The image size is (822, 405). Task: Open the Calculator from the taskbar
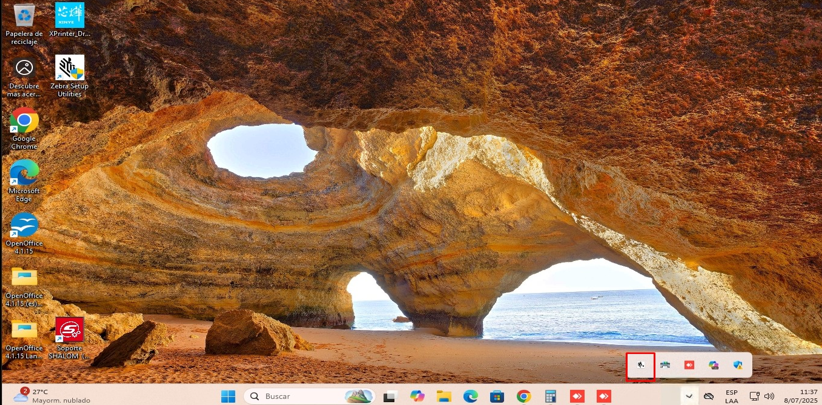(550, 396)
